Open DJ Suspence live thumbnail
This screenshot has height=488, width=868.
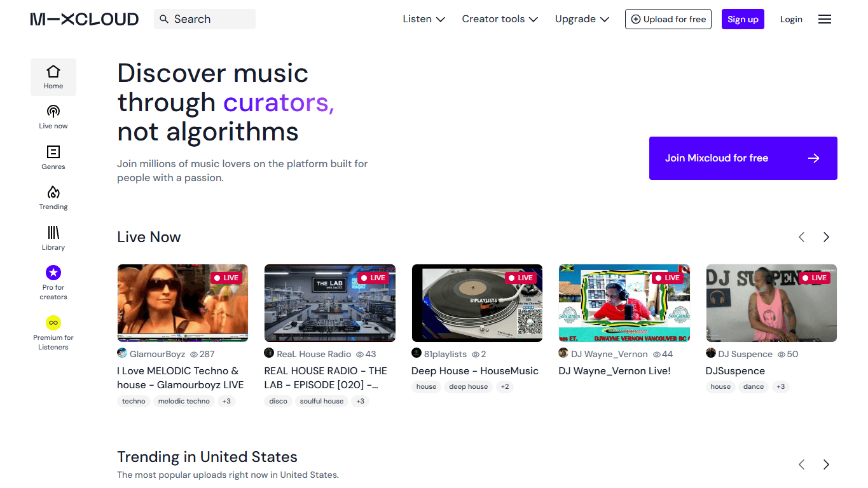click(771, 303)
